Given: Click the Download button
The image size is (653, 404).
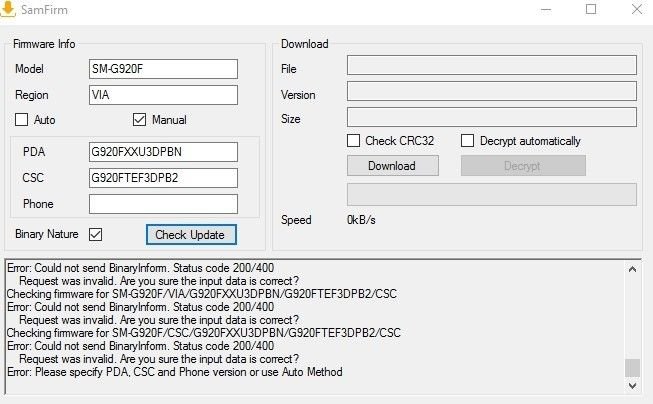Looking at the screenshot, I should click(393, 166).
